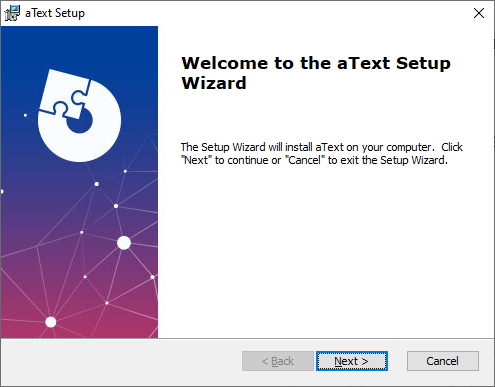The width and height of the screenshot is (495, 387).
Task: Click the Next button to continue setup
Action: click(x=352, y=361)
